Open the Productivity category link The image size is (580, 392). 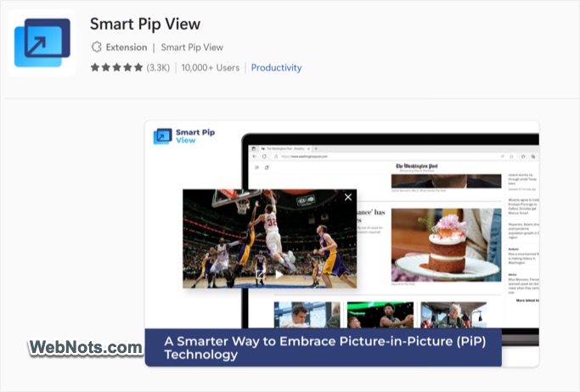276,68
